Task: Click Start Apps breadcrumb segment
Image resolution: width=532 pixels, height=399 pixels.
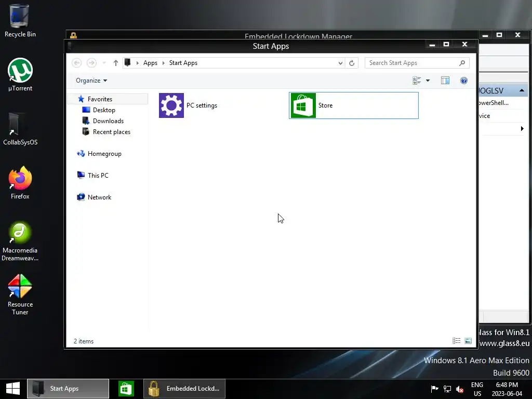Action: [183, 63]
